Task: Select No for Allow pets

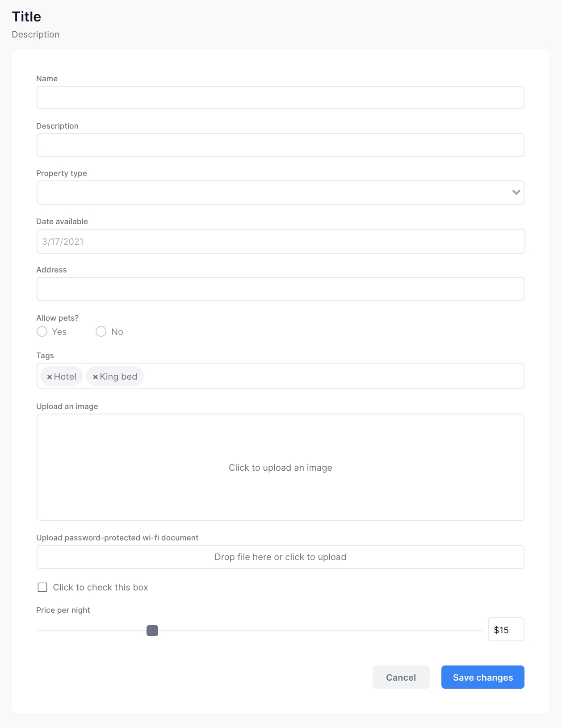Action: (101, 331)
